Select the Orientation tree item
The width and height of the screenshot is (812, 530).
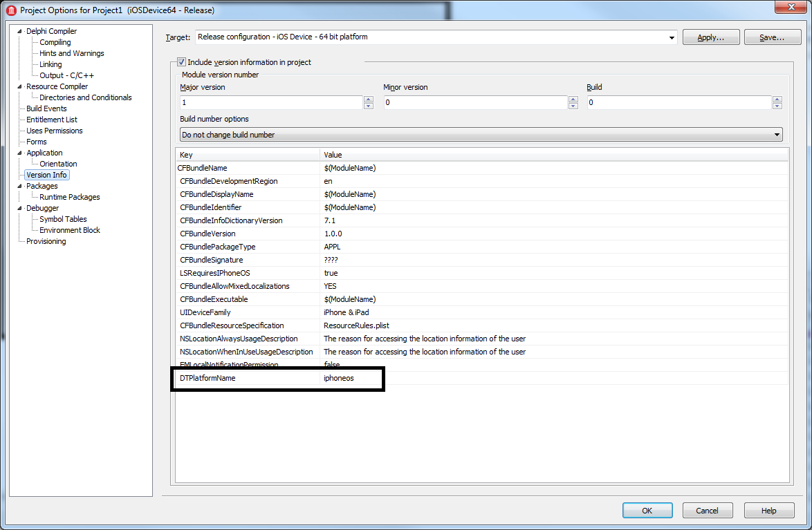58,164
